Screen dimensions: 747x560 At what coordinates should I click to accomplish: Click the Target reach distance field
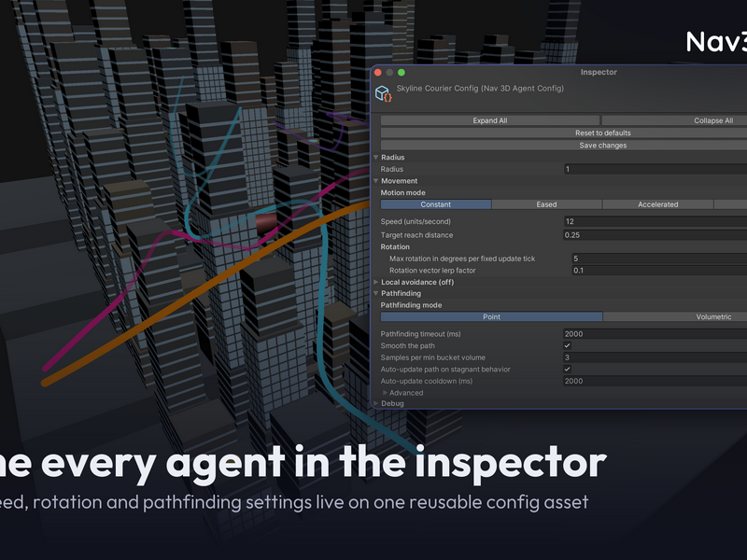(655, 235)
